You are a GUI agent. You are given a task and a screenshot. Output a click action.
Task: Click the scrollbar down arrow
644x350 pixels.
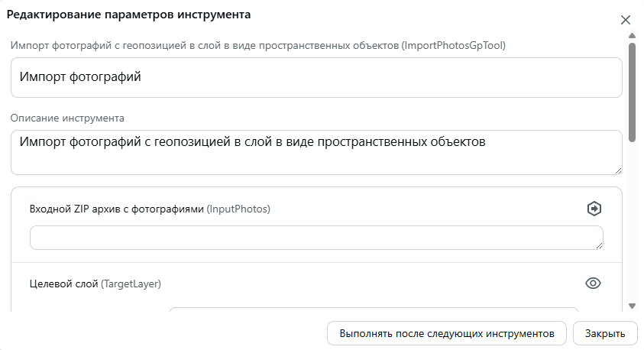(632, 306)
